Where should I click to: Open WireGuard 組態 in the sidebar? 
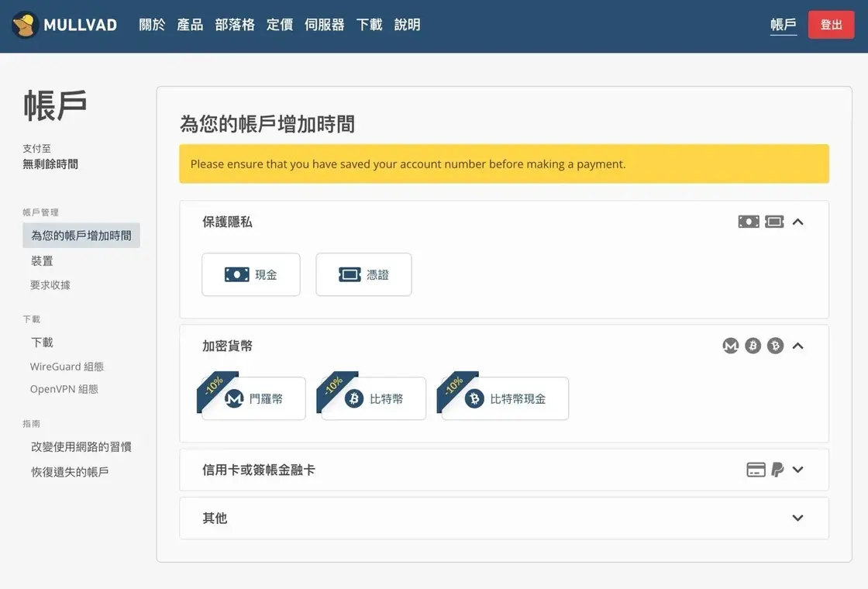tap(67, 367)
